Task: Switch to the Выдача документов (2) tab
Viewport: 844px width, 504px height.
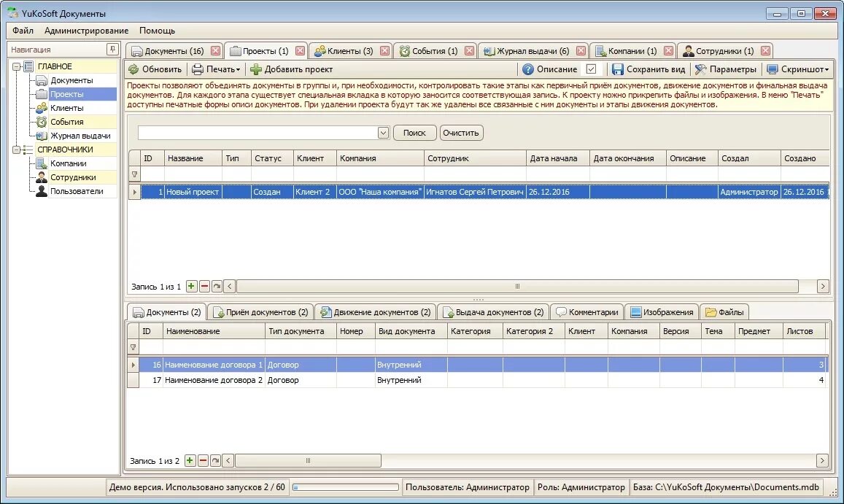Action: pyautogui.click(x=492, y=311)
